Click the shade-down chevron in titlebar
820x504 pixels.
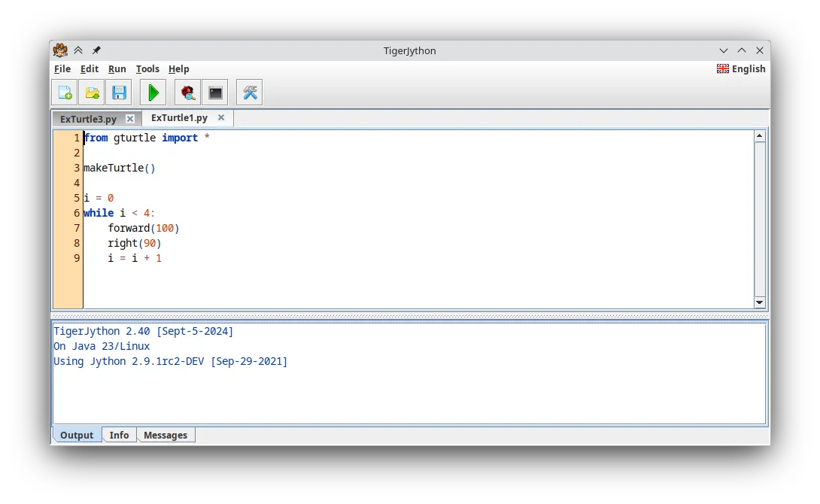pyautogui.click(x=724, y=50)
